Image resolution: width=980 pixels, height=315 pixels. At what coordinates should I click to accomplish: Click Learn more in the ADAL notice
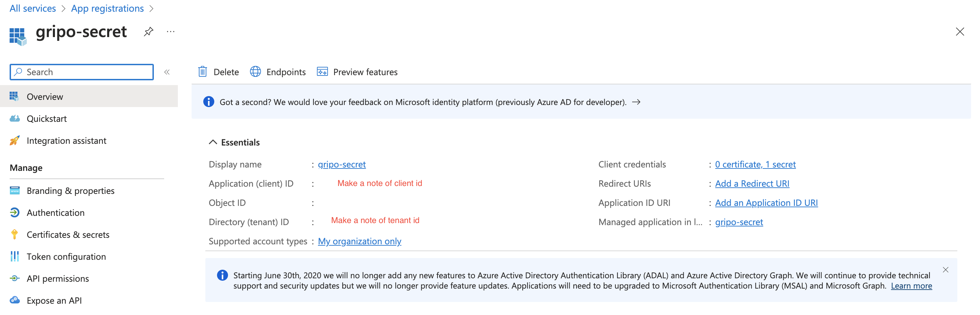(911, 286)
